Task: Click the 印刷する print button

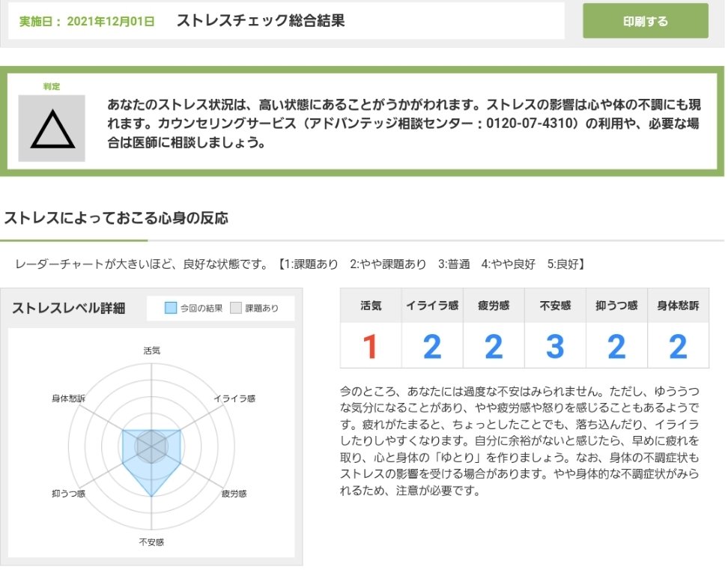Action: coord(646,21)
